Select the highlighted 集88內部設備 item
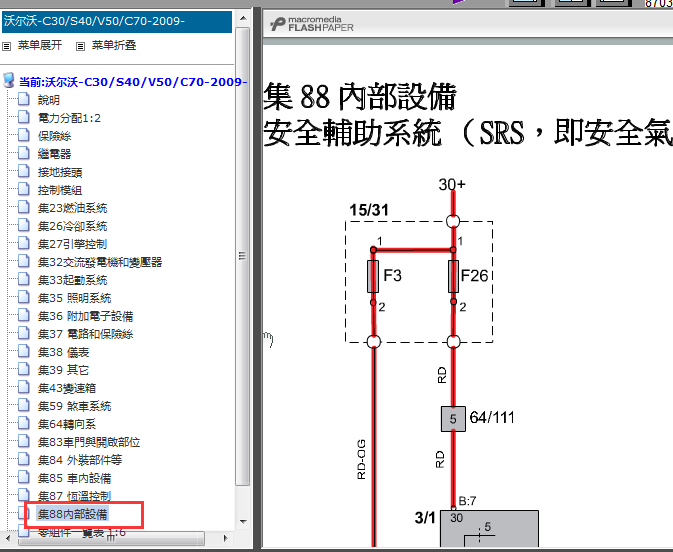The image size is (673, 552). [73, 514]
